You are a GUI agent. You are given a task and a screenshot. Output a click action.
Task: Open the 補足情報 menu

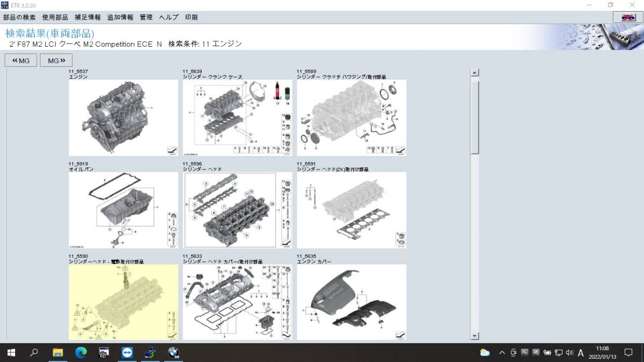pyautogui.click(x=87, y=17)
